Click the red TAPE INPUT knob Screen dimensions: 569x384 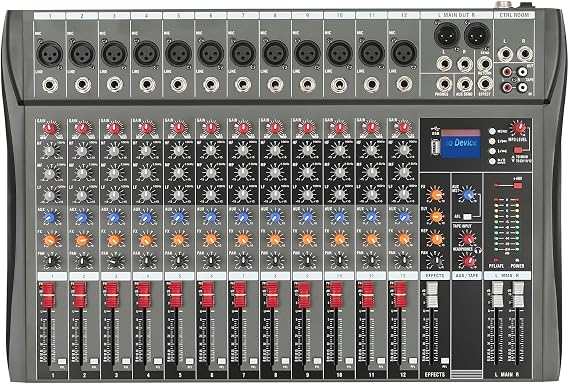pos(467,239)
